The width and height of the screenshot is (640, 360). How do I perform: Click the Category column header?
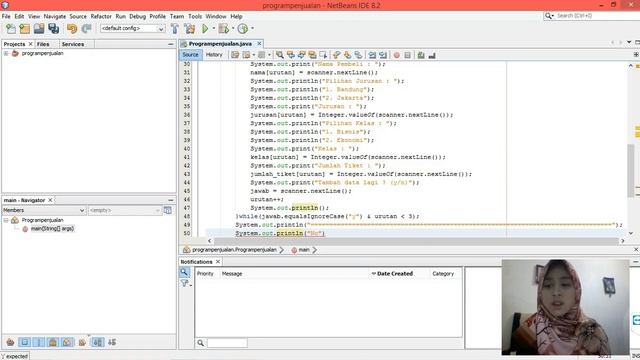point(443,273)
